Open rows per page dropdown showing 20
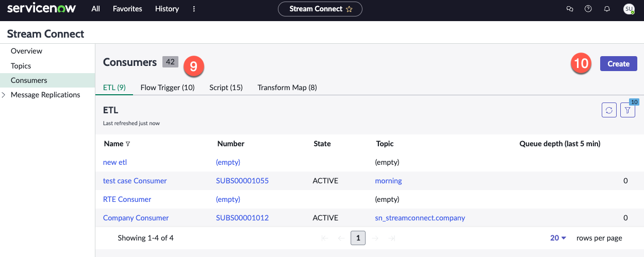 coord(558,238)
